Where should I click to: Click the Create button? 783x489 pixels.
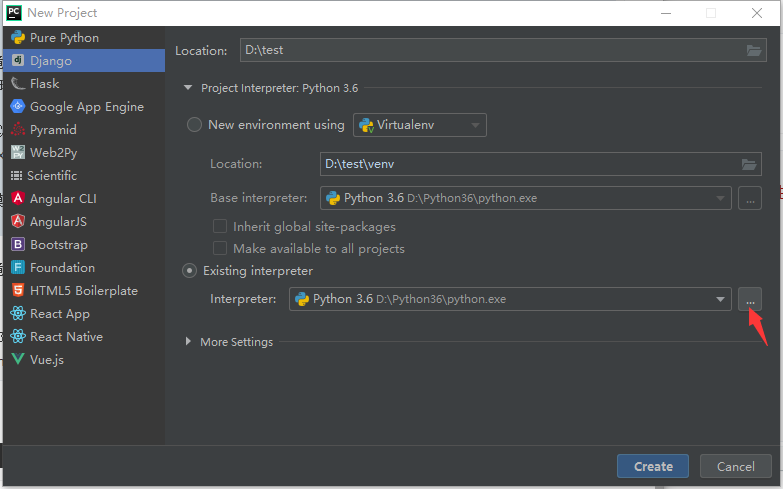(x=653, y=466)
